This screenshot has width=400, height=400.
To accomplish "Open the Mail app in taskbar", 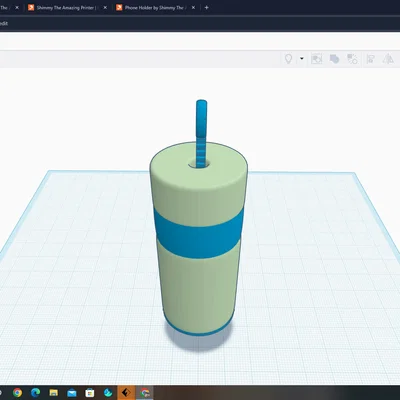I will (72, 393).
